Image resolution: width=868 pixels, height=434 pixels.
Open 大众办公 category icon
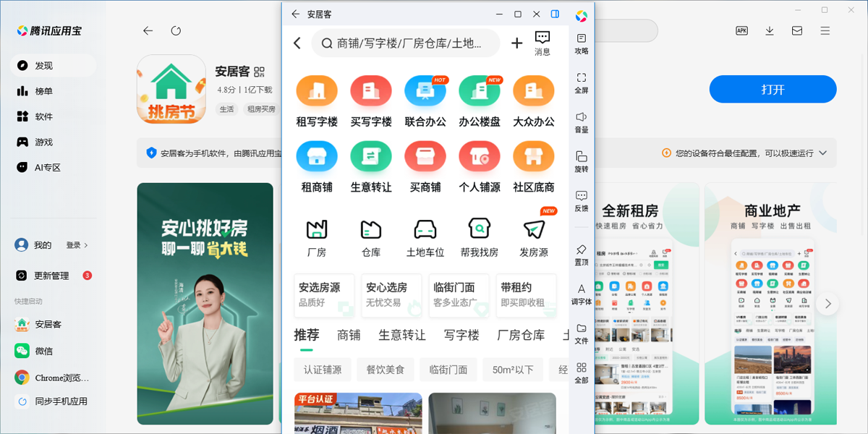(534, 91)
